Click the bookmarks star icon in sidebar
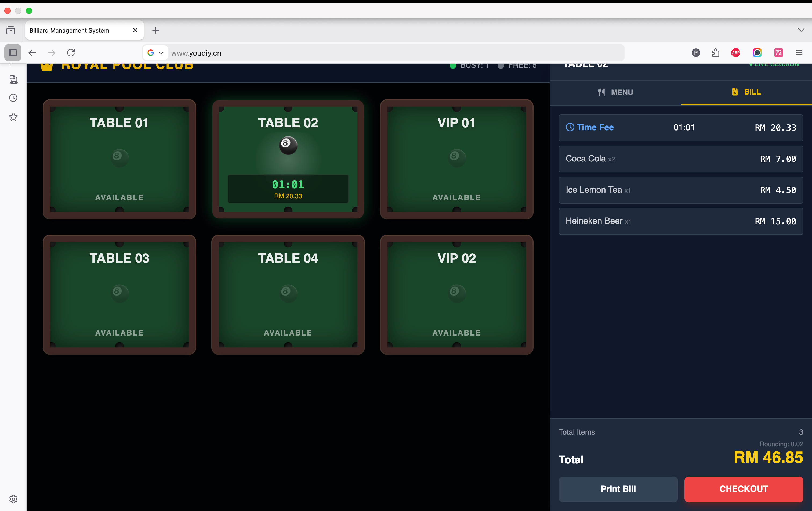Viewport: 812px width, 511px height. pos(13,117)
